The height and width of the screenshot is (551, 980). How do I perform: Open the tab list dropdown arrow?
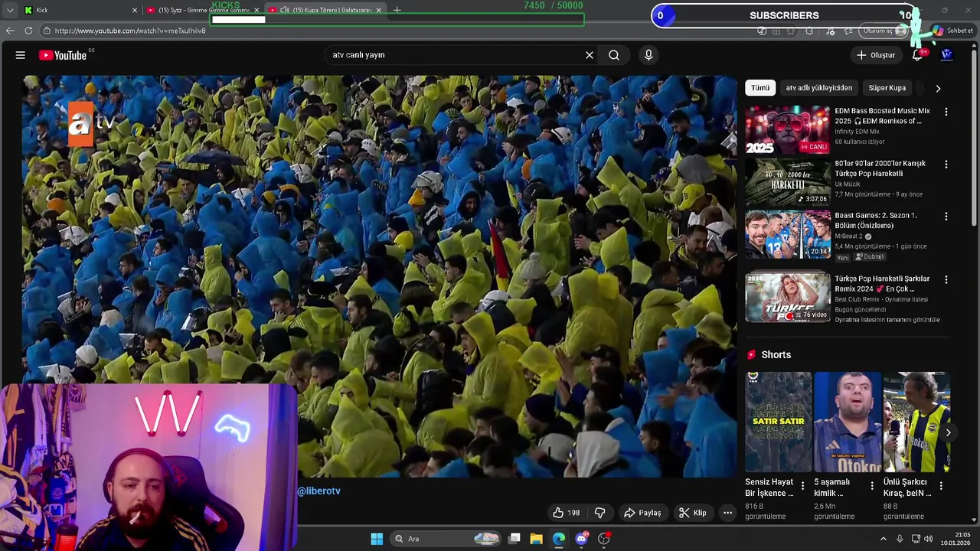(10, 10)
